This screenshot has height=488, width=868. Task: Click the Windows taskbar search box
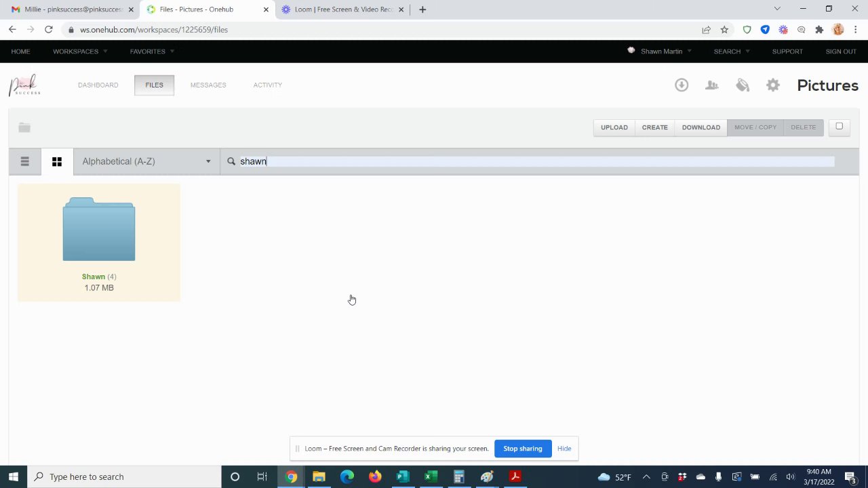coord(124,476)
